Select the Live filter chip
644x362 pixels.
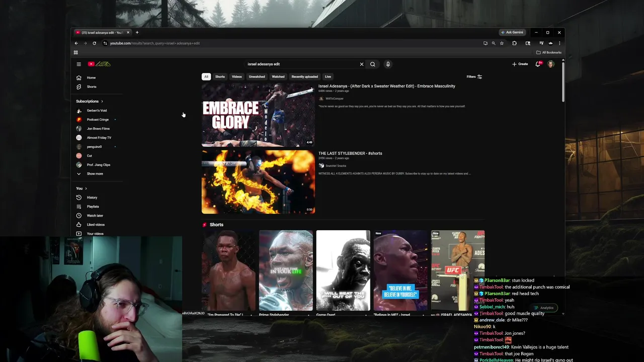(x=328, y=77)
